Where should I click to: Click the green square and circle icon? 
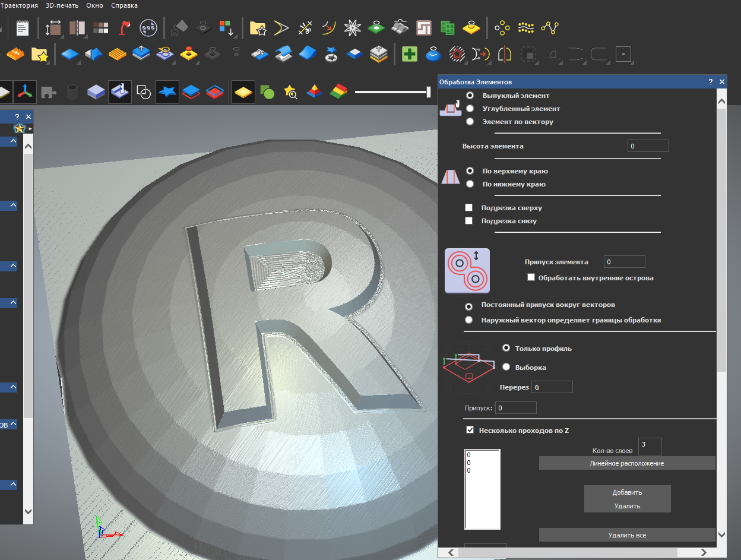pyautogui.click(x=267, y=92)
